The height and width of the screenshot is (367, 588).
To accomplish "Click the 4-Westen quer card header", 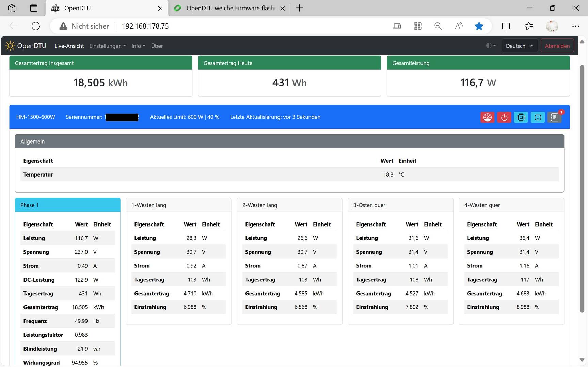I will tap(511, 205).
